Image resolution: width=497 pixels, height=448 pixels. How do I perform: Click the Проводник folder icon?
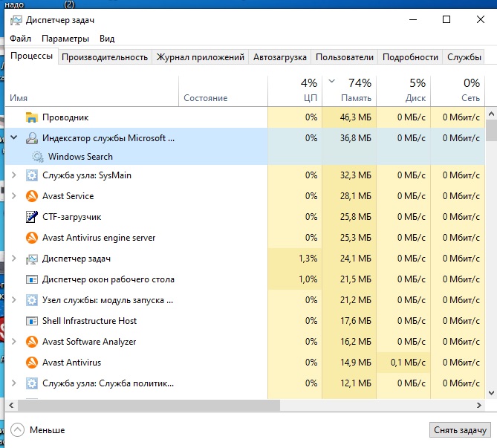pyautogui.click(x=31, y=117)
